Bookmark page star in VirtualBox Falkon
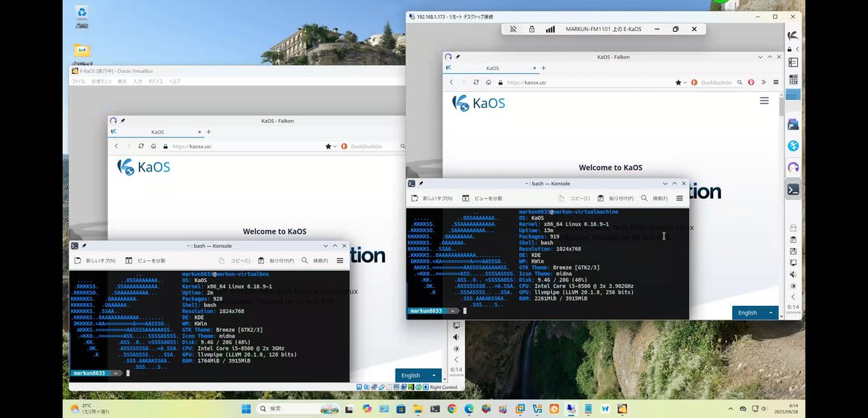The image size is (868, 418). (328, 146)
